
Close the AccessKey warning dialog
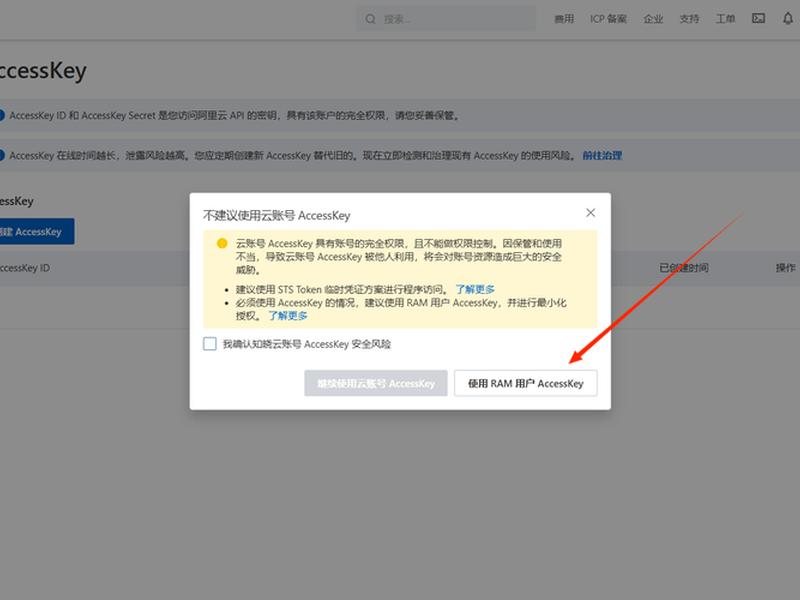(590, 213)
